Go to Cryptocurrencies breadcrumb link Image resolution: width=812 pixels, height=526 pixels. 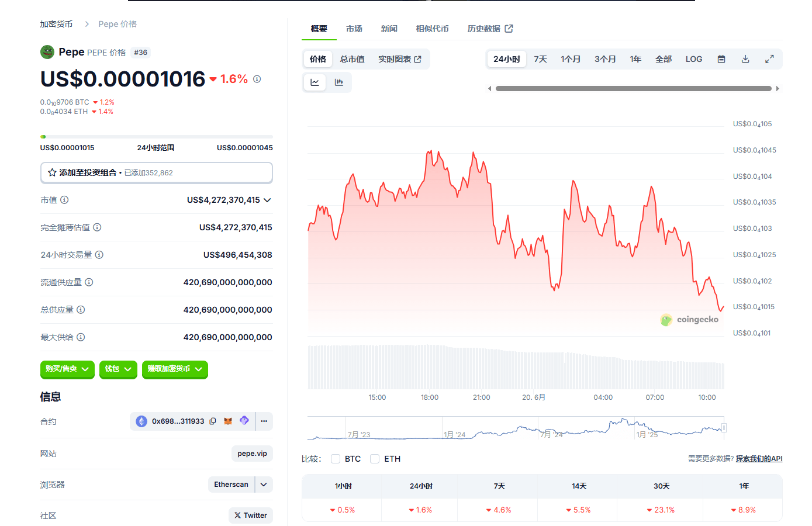click(x=56, y=24)
